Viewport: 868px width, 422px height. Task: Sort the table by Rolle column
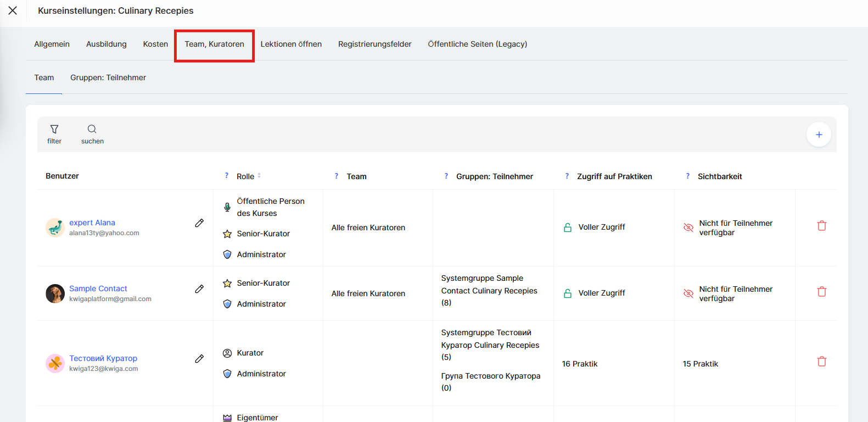coord(259,176)
